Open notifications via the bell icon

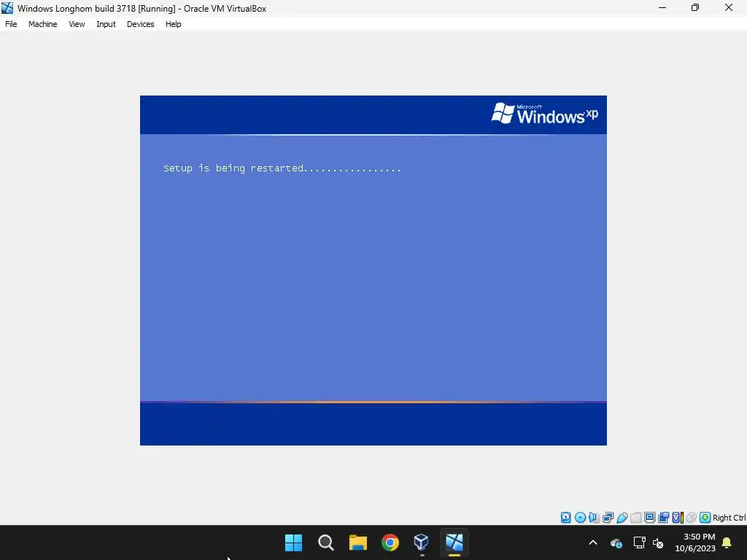727,542
